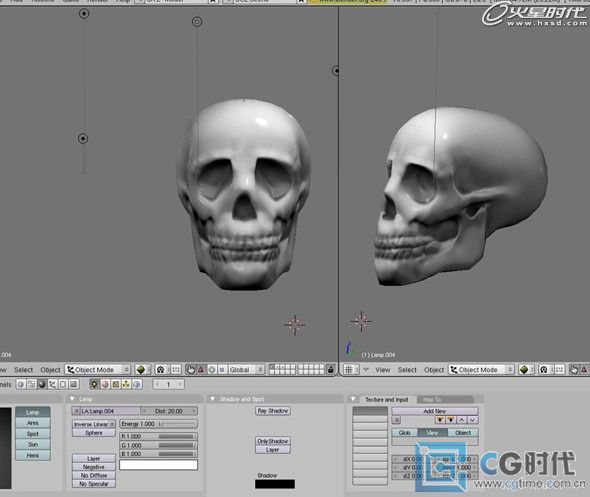This screenshot has height=497, width=590.
Task: Open lamp datablock browse button beside LA:Lamp.004
Action: click(76, 411)
